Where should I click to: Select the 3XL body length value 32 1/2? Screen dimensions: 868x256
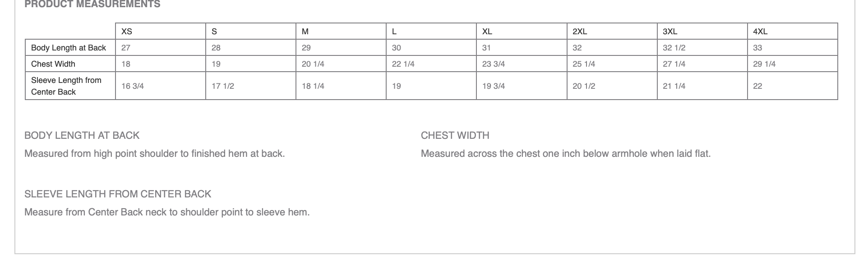tap(674, 48)
